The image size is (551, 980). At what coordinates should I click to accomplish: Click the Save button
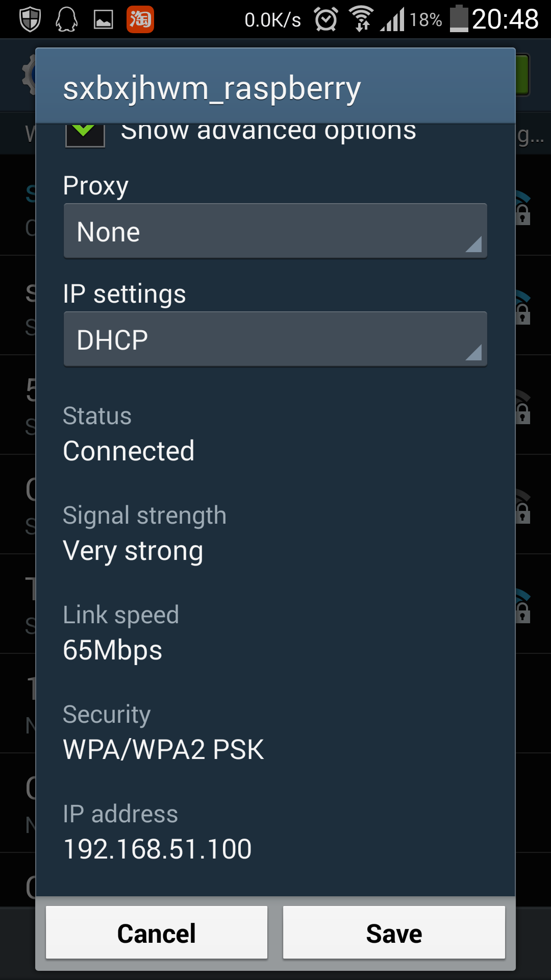[x=394, y=933]
